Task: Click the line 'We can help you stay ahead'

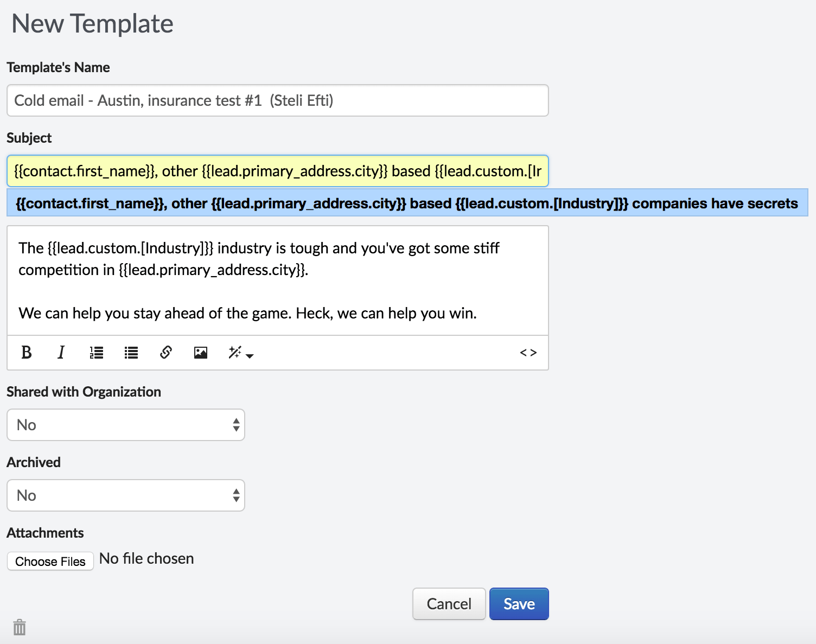Action: [247, 313]
